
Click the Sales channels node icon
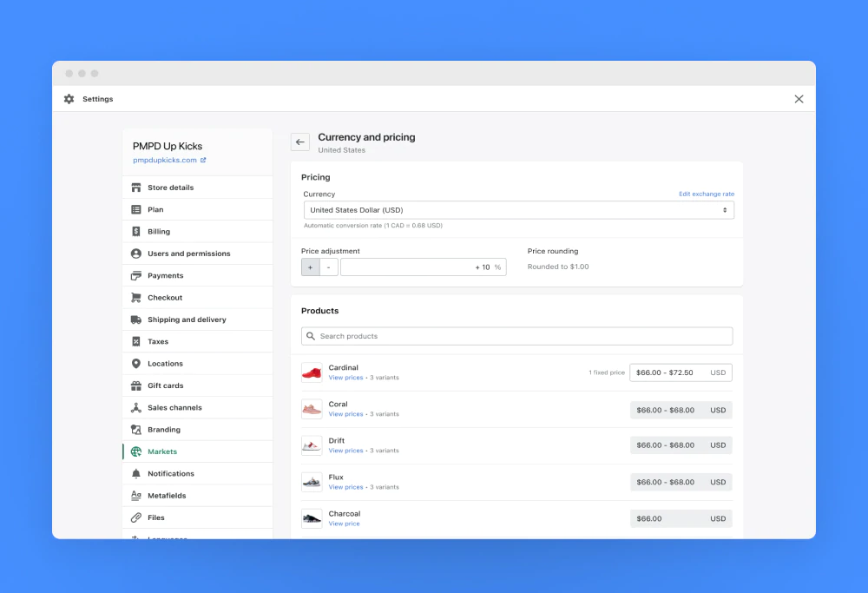tap(136, 407)
